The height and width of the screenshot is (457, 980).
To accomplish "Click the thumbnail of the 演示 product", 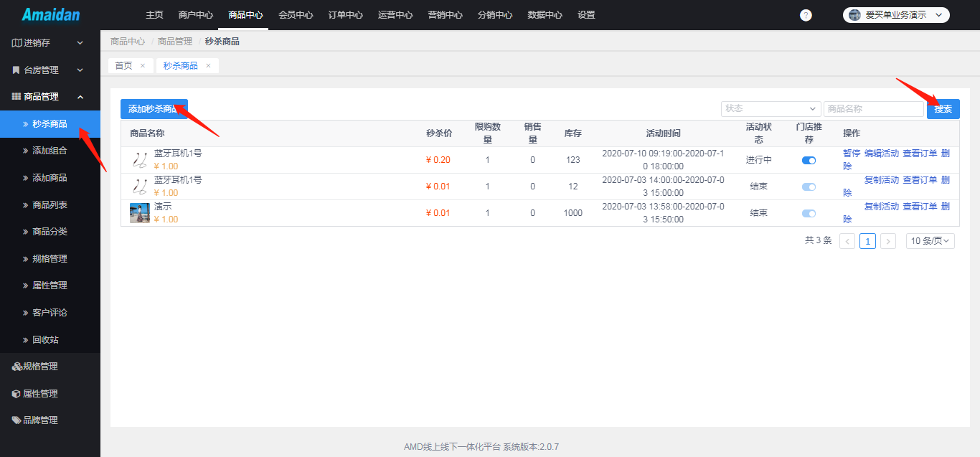I will point(140,213).
